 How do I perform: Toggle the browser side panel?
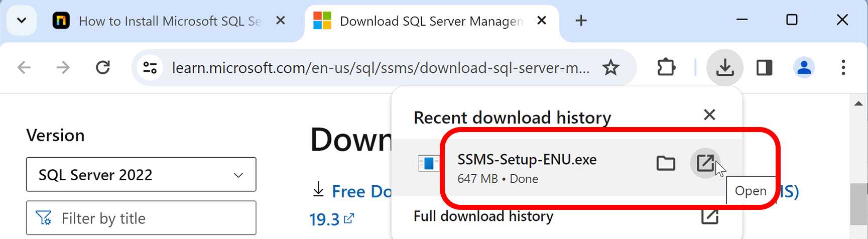point(764,67)
